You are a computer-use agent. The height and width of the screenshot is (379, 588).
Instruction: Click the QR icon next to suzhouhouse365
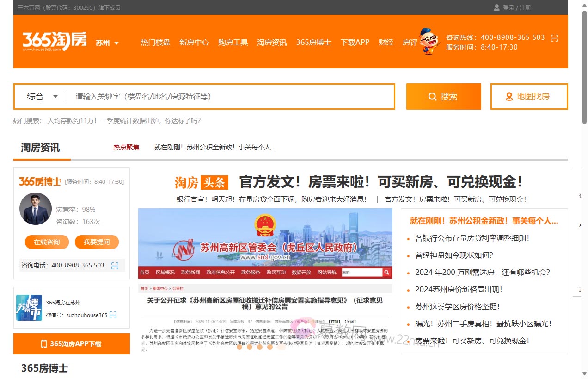click(113, 315)
